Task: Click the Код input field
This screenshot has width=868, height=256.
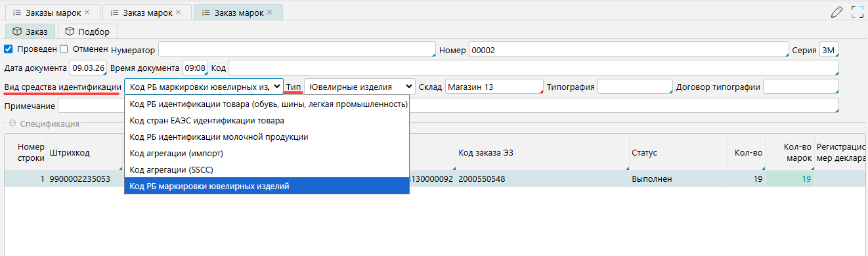Action: [533, 68]
